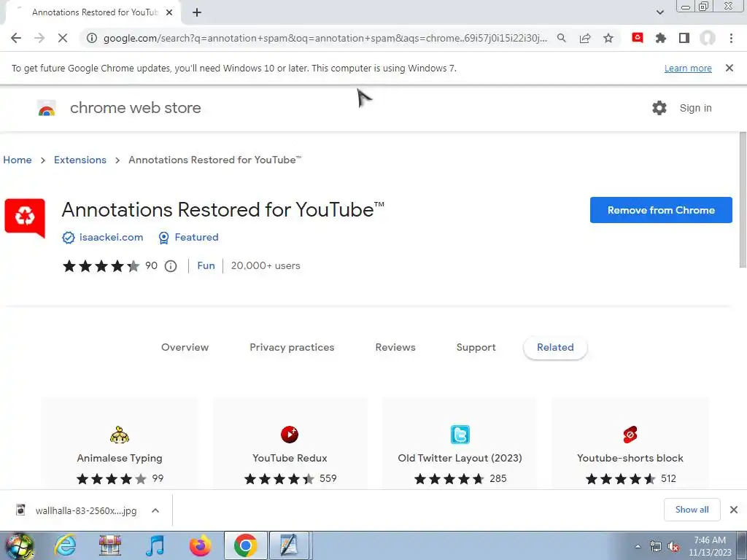This screenshot has height=560, width=747.
Task: Select the Related tab
Action: tap(555, 348)
